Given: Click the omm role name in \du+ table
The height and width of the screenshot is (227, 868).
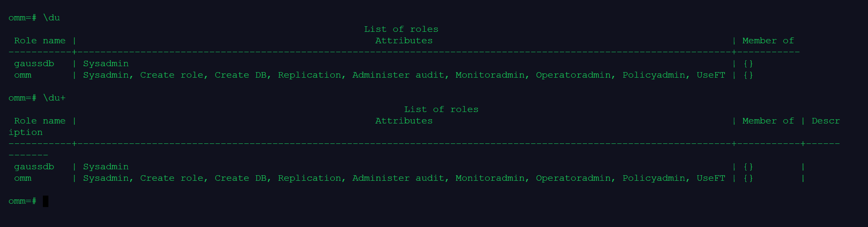Looking at the screenshot, I should point(22,178).
